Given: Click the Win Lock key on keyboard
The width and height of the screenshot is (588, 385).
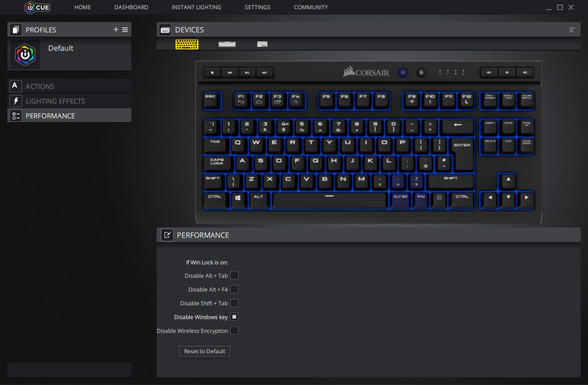Looking at the screenshot, I should 421,73.
